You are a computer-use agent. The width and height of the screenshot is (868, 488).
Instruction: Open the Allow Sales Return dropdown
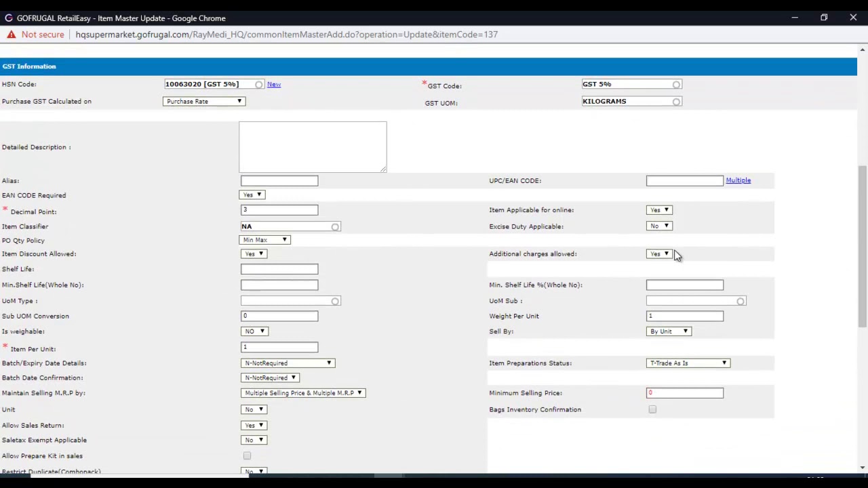[254, 426]
